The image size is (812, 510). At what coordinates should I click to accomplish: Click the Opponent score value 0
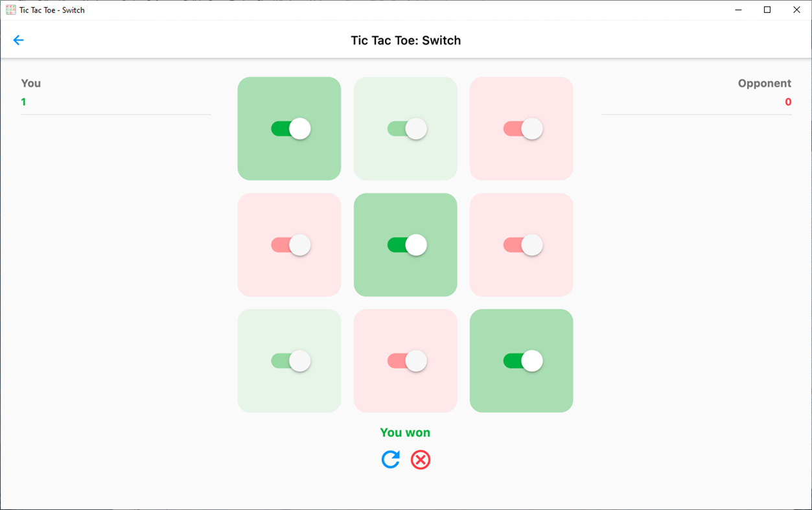[787, 102]
